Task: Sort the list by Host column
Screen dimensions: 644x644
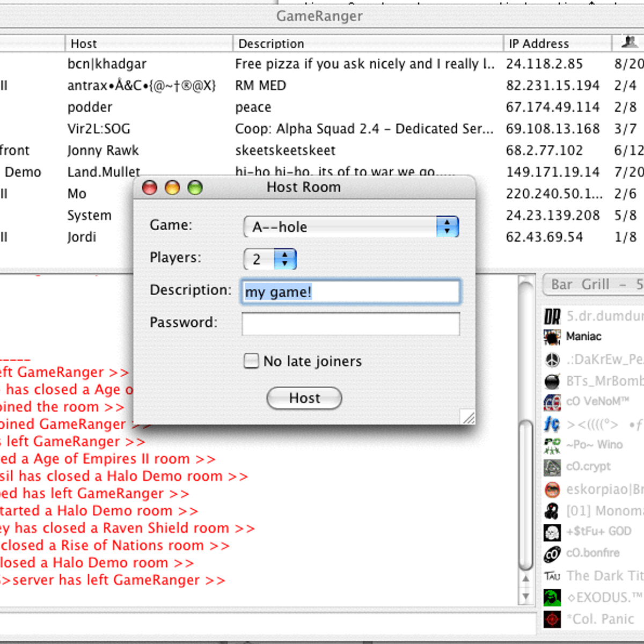Action: click(148, 43)
